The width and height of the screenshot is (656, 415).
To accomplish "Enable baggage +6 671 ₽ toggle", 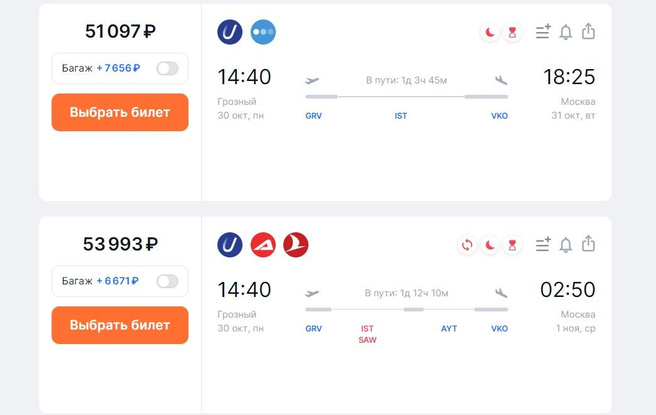I will [167, 281].
